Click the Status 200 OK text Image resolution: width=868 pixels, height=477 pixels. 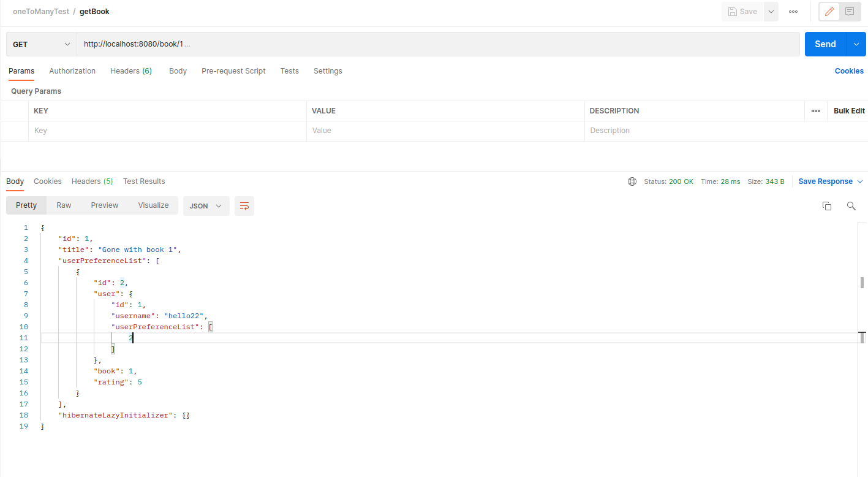click(669, 181)
